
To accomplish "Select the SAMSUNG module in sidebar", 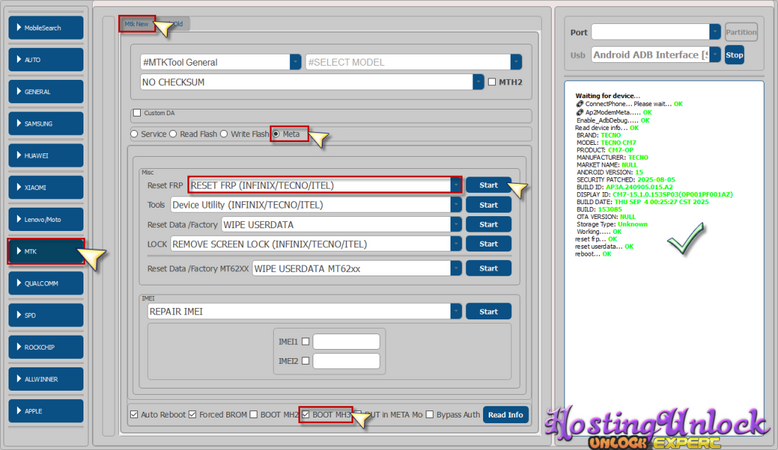I will (47, 124).
